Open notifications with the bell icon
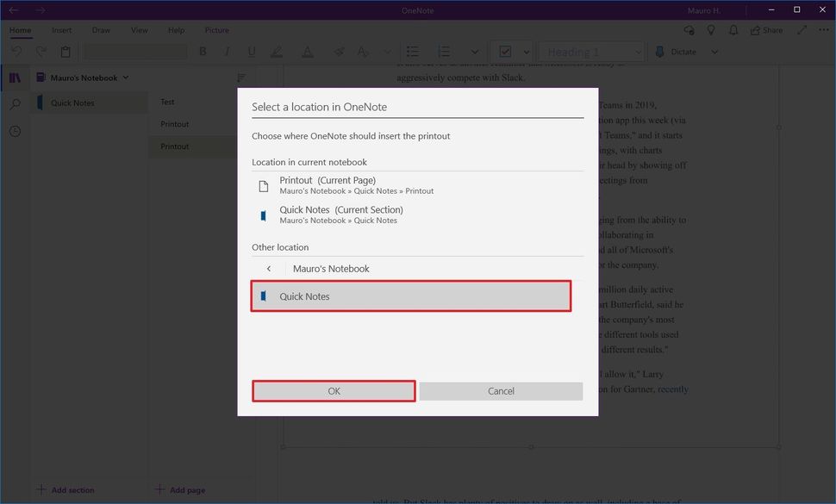This screenshot has width=836, height=504. [x=733, y=29]
